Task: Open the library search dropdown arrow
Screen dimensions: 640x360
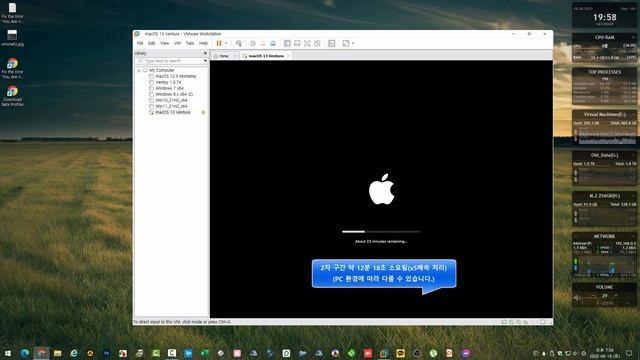Action: (x=205, y=61)
